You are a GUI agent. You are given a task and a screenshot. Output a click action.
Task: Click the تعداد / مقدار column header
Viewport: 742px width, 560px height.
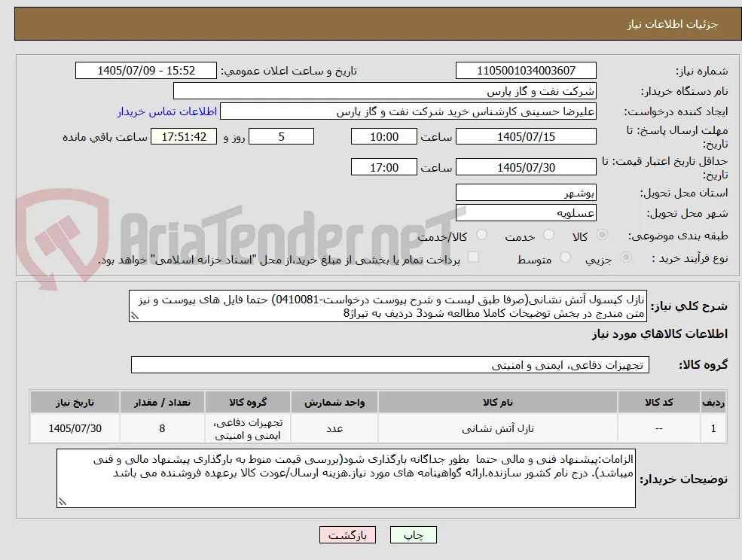pyautogui.click(x=162, y=402)
